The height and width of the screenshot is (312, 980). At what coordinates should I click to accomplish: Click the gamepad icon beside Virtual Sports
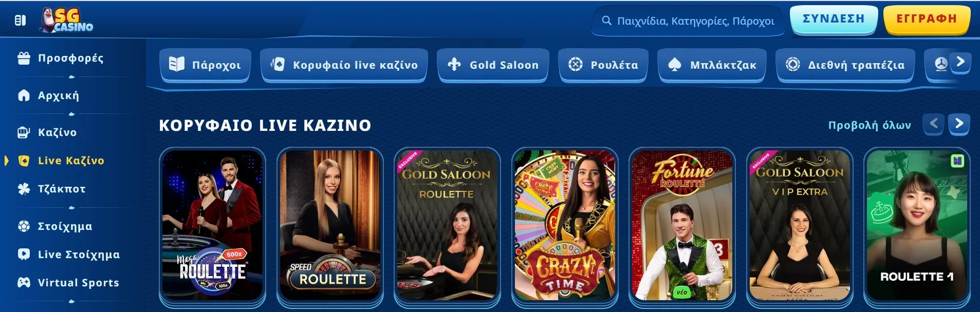24,282
